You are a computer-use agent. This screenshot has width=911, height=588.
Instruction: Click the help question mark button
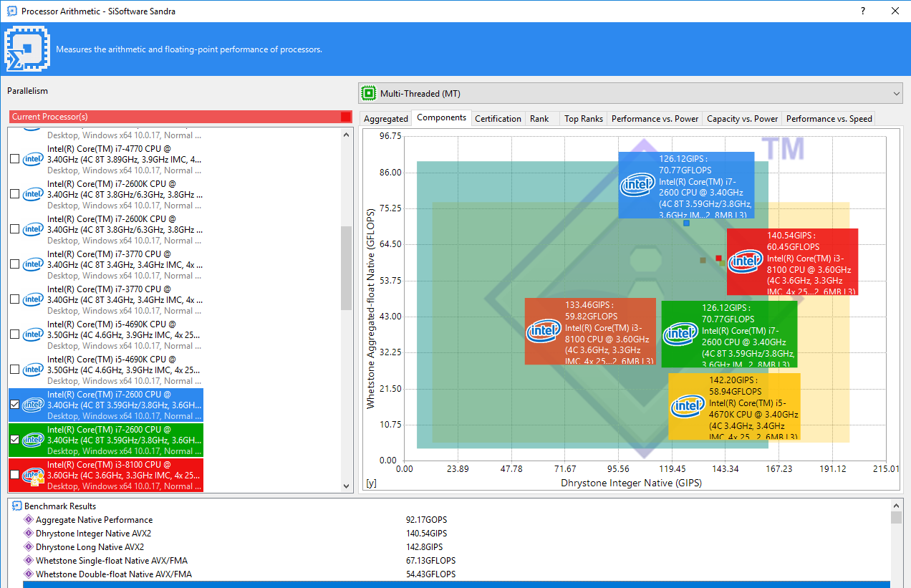tap(863, 11)
